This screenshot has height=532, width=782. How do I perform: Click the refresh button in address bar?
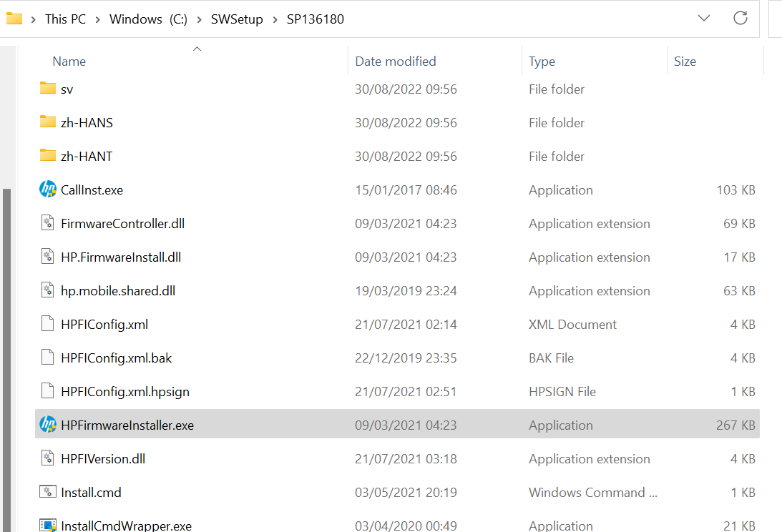coord(741,19)
